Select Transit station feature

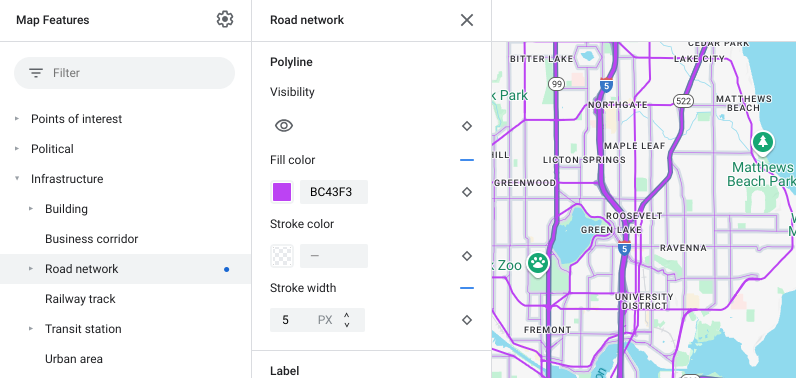point(83,329)
